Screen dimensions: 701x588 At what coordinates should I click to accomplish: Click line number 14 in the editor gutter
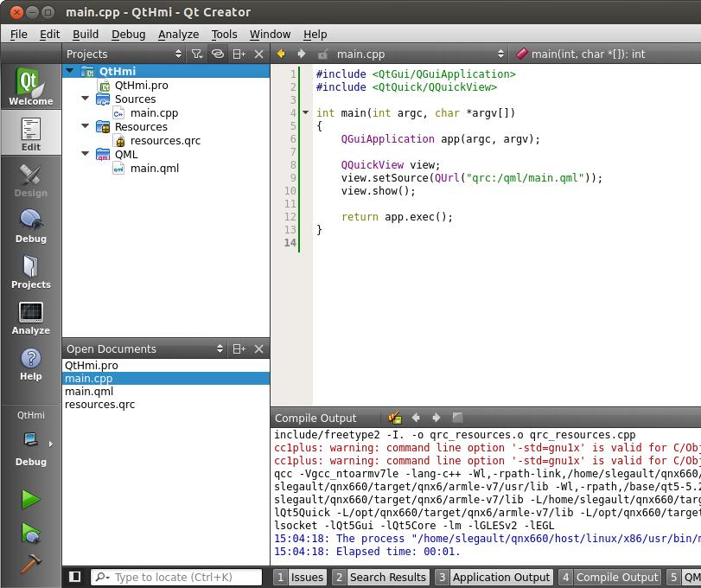pos(290,243)
